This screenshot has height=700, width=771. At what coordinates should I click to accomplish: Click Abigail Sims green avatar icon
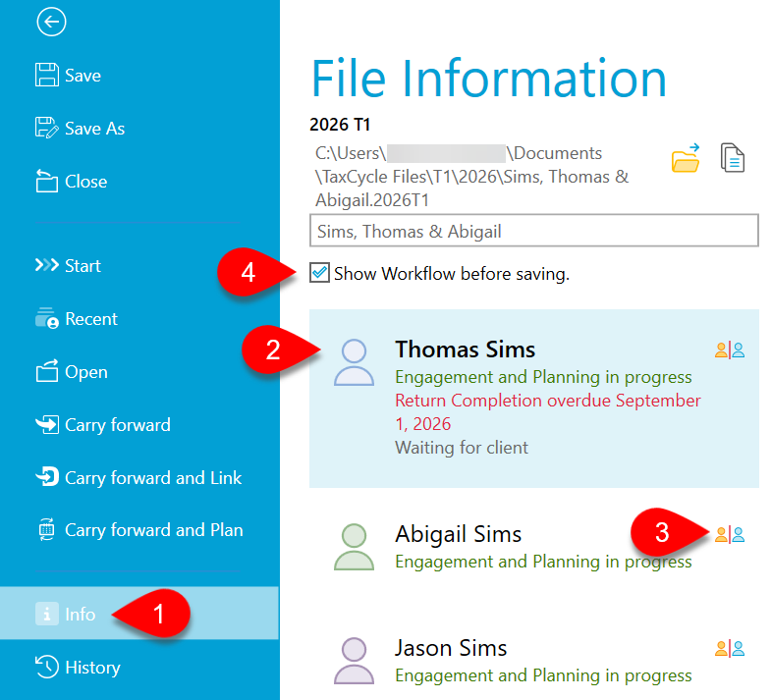(x=354, y=547)
